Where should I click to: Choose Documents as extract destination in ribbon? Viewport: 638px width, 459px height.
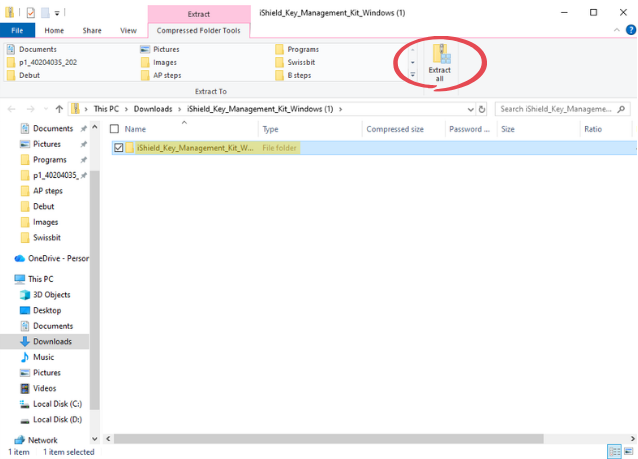pos(37,49)
